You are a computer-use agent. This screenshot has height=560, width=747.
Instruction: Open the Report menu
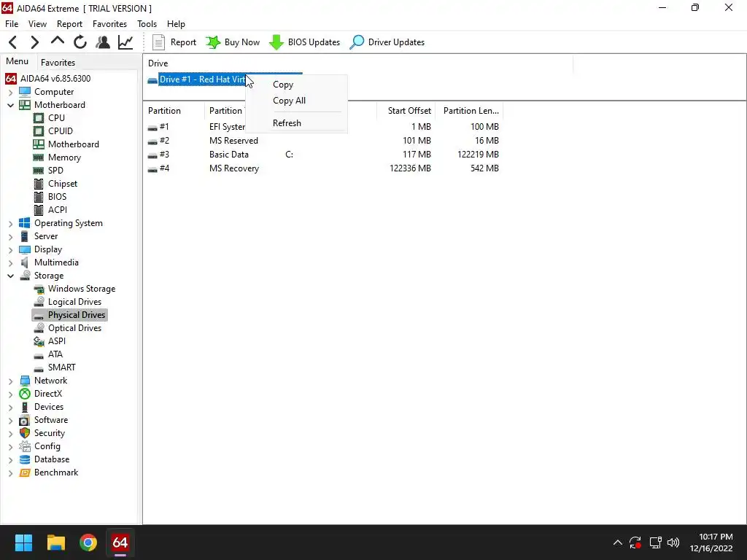point(69,24)
